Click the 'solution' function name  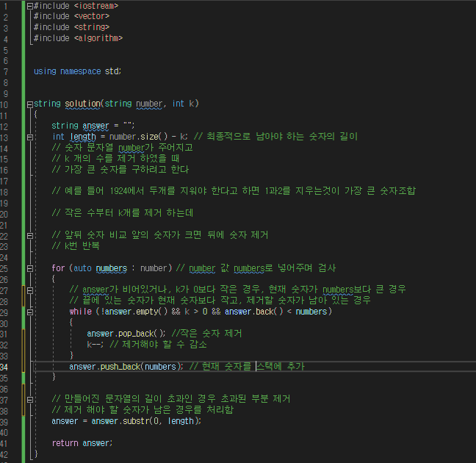tap(82, 104)
